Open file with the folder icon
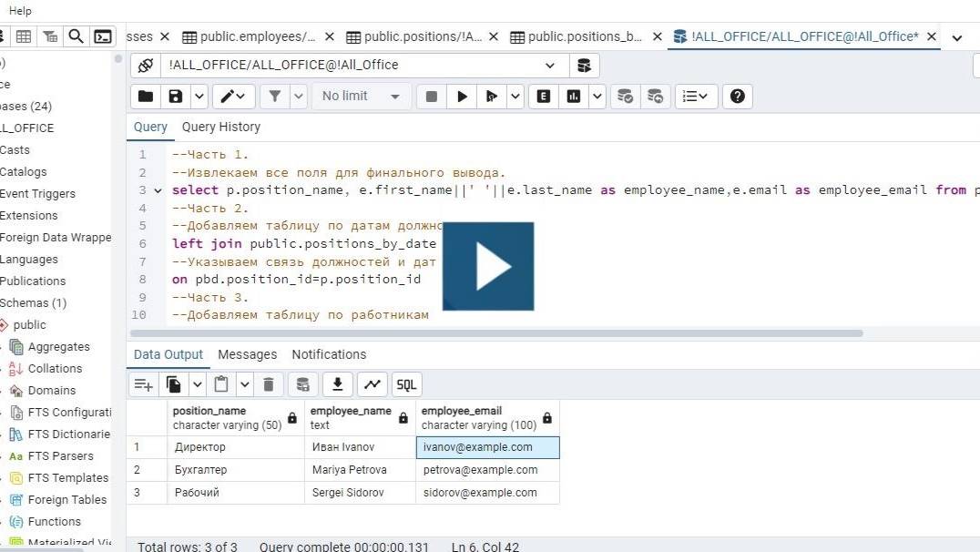The width and height of the screenshot is (980, 552). 146,97
